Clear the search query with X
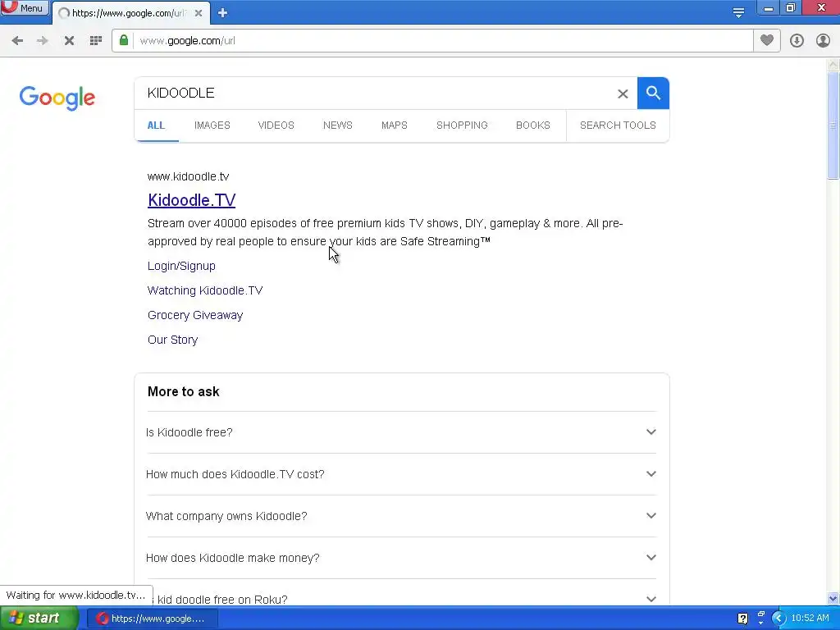Screen dimensions: 840x630 pyautogui.click(x=623, y=94)
